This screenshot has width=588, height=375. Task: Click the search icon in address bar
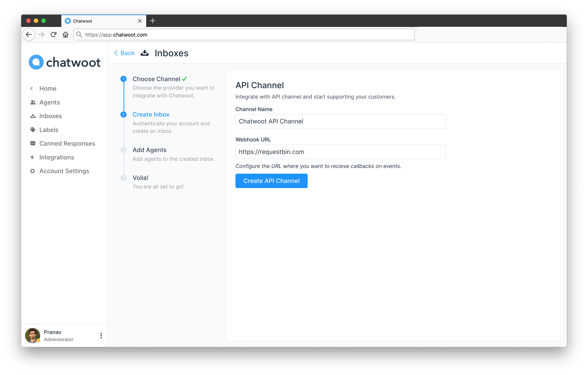coord(79,35)
